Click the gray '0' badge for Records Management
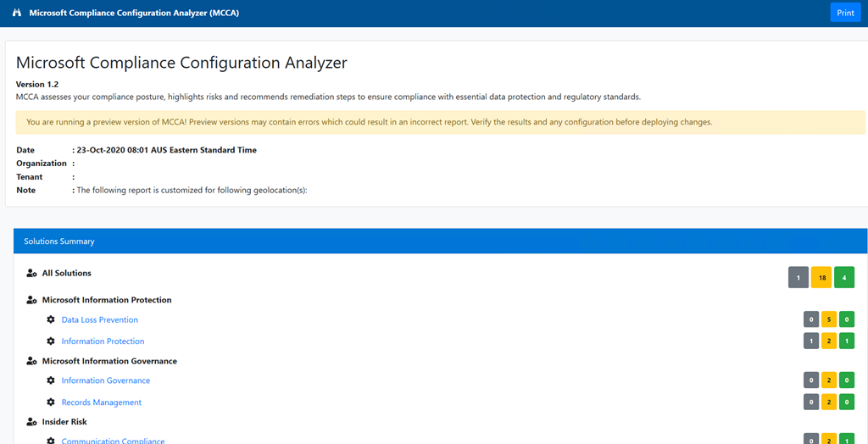Image resolution: width=868 pixels, height=444 pixels. [811, 402]
